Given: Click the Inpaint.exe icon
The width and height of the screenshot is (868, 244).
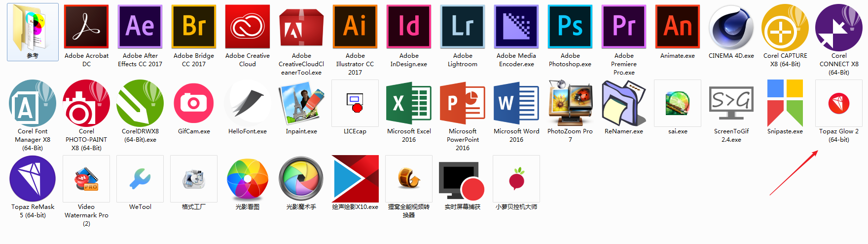Looking at the screenshot, I should pyautogui.click(x=301, y=103).
